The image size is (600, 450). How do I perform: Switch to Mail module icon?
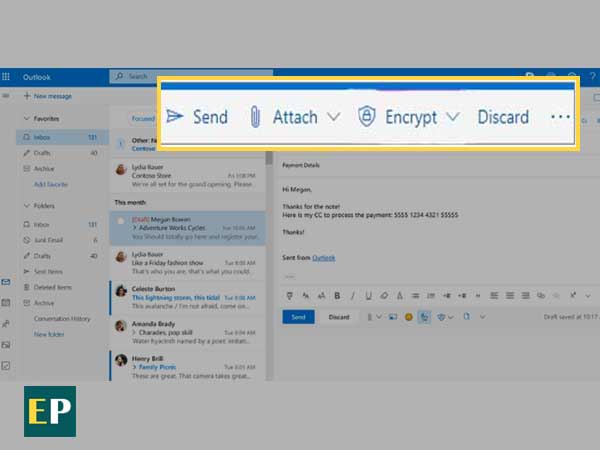click(6, 282)
